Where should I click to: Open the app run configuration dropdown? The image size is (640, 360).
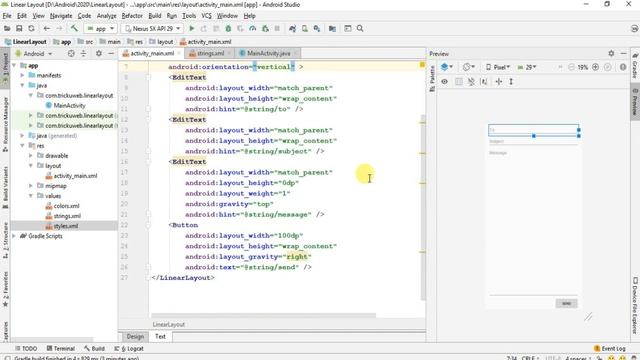[x=100, y=29]
